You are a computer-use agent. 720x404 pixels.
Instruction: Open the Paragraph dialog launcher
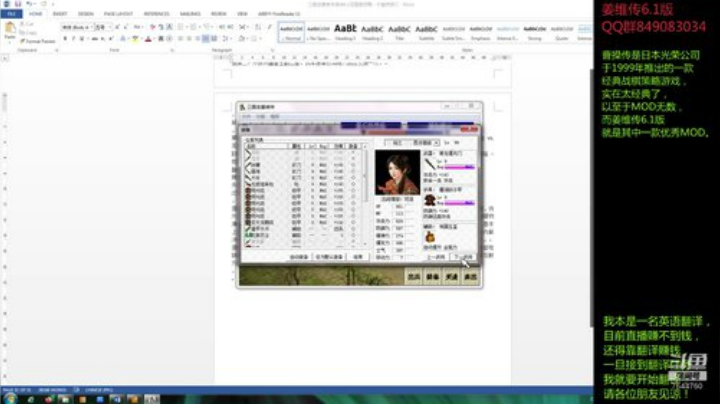tap(272, 50)
